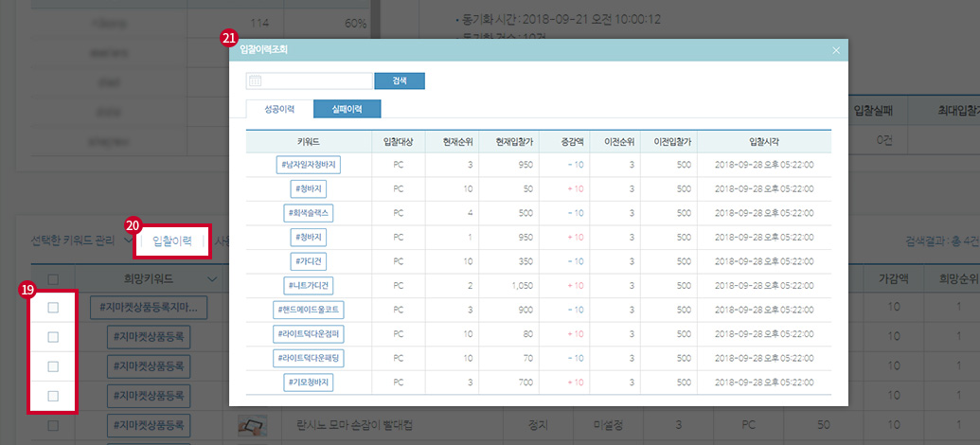This screenshot has height=445, width=980.
Task: Click current bid 900 in #핸드메이드울코트 row
Action: [x=526, y=310]
